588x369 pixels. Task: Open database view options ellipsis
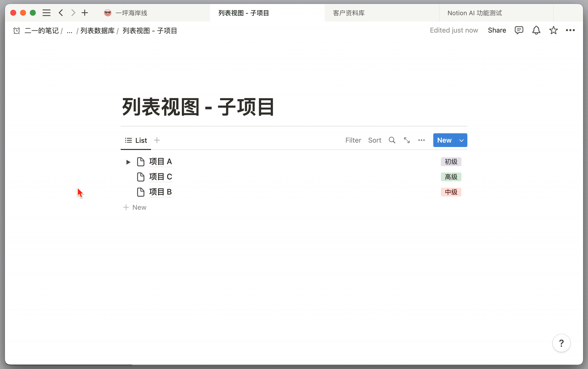click(x=422, y=140)
